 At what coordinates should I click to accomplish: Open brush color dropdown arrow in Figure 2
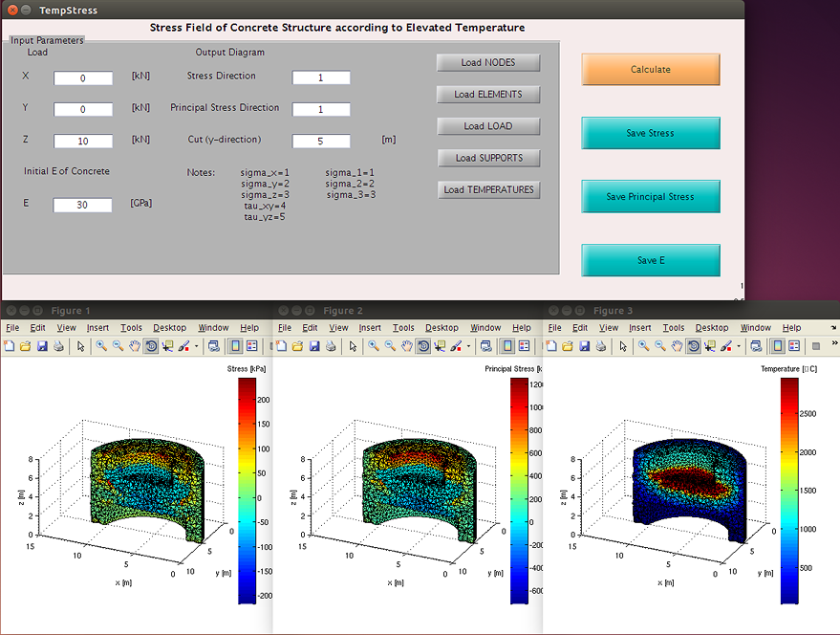pyautogui.click(x=469, y=346)
